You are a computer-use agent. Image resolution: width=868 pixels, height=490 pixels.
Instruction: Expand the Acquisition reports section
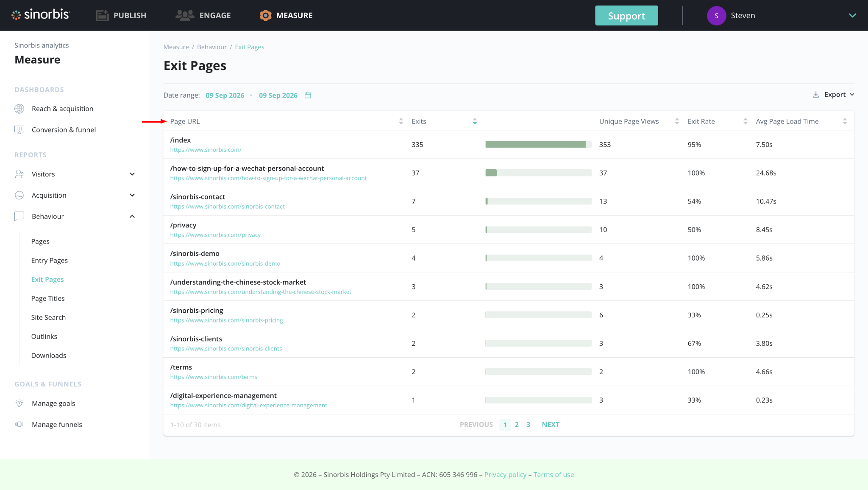click(132, 195)
